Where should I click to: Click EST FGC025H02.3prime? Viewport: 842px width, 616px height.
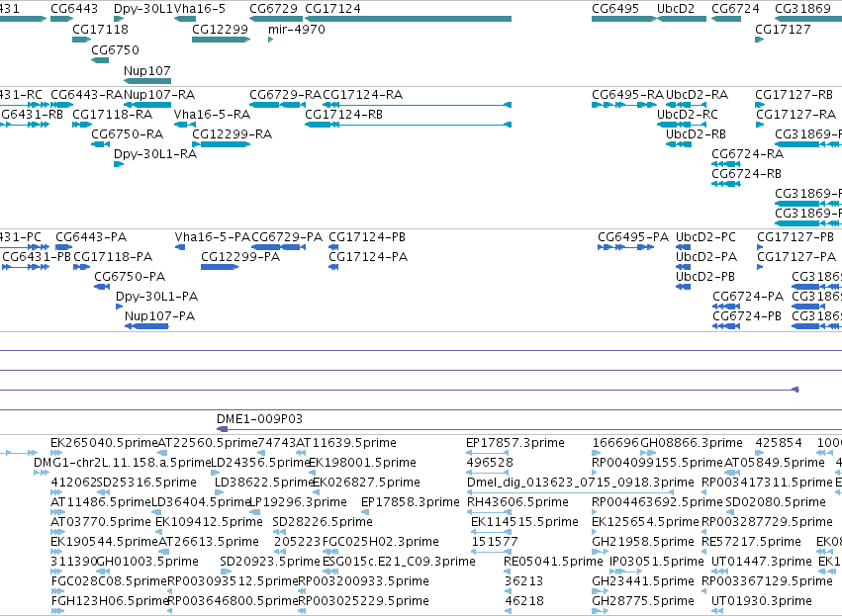[x=380, y=542]
